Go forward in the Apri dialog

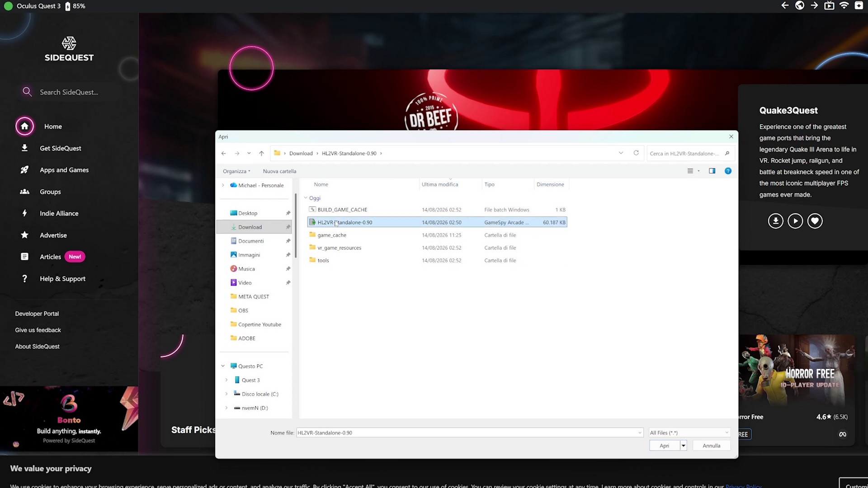point(237,154)
